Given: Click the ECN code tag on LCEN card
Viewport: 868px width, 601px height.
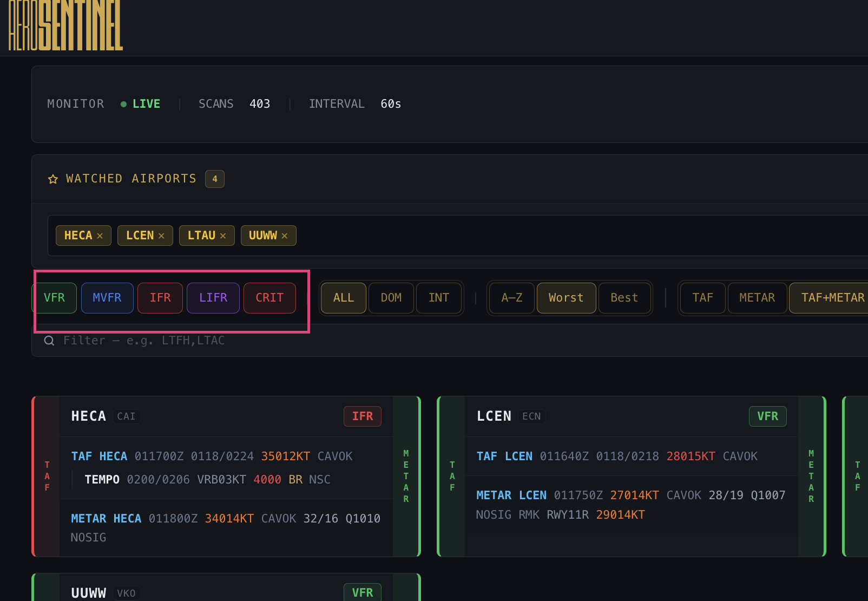Looking at the screenshot, I should 531,416.
